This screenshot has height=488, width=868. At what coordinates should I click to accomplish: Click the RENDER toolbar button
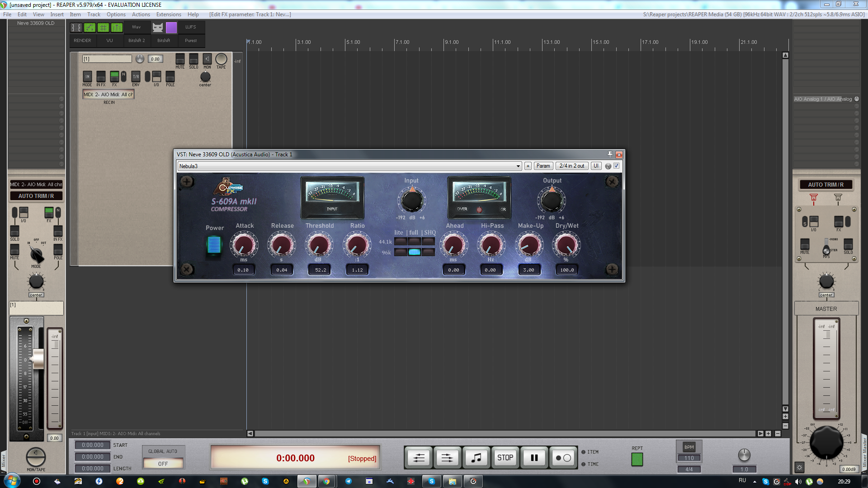coord(82,41)
